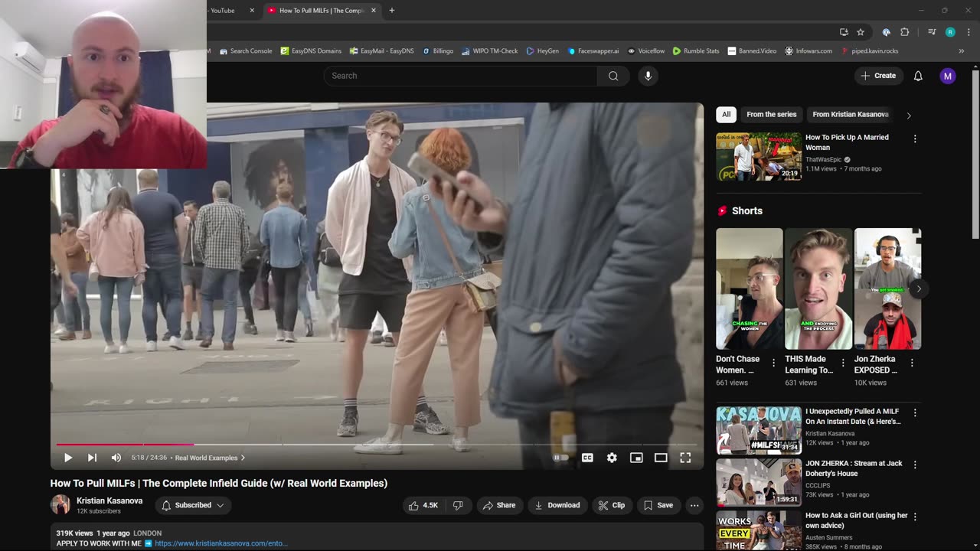
Task: Open account avatar menu
Action: [x=948, y=76]
